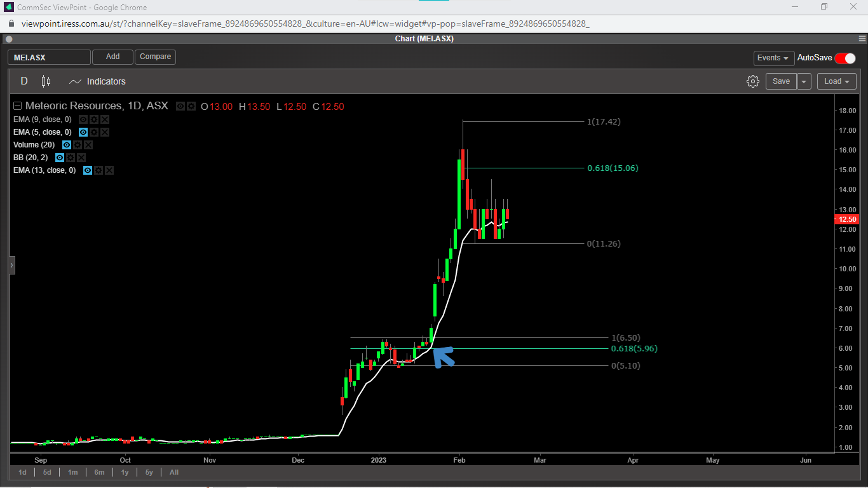Click the 12.50 current price tag

(848, 219)
